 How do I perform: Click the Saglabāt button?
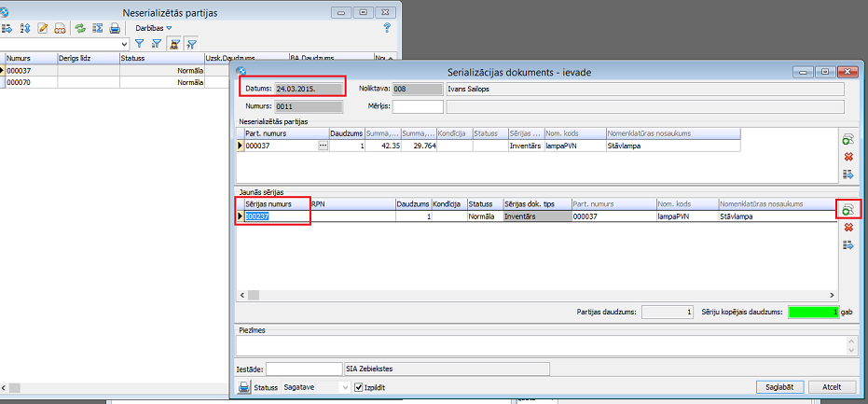pyautogui.click(x=778, y=387)
